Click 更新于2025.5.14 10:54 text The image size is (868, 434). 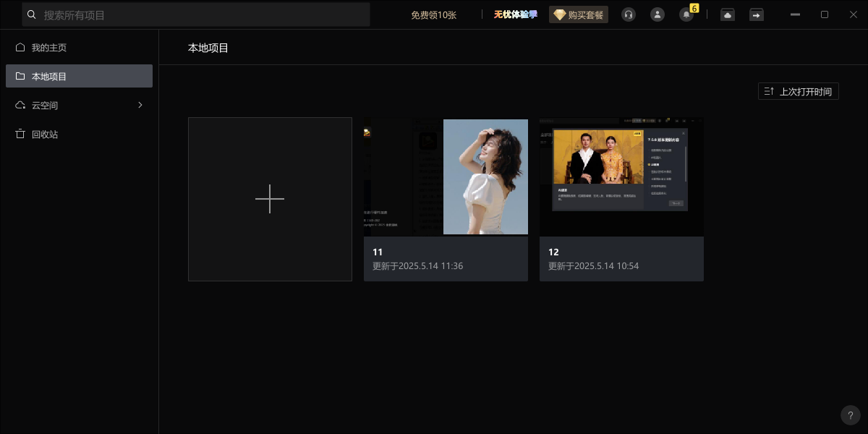(593, 266)
